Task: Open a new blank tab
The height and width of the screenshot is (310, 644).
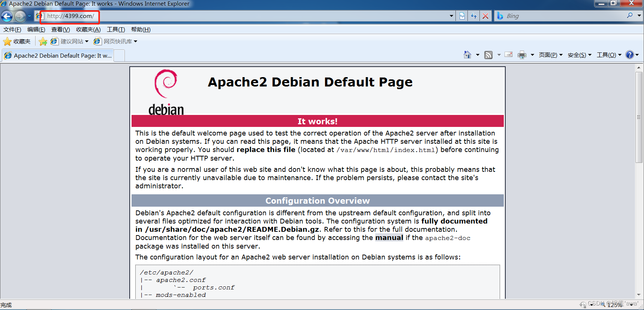Action: coord(119,56)
